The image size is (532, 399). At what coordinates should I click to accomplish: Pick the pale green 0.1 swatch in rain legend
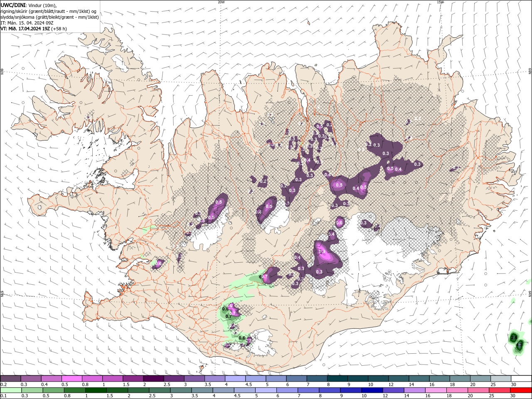pos(11,390)
